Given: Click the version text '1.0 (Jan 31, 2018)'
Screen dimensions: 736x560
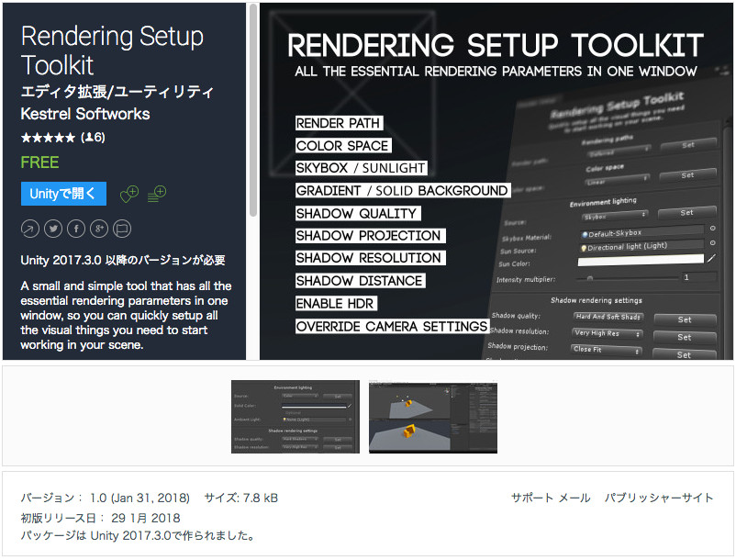Looking at the screenshot, I should [x=139, y=498].
